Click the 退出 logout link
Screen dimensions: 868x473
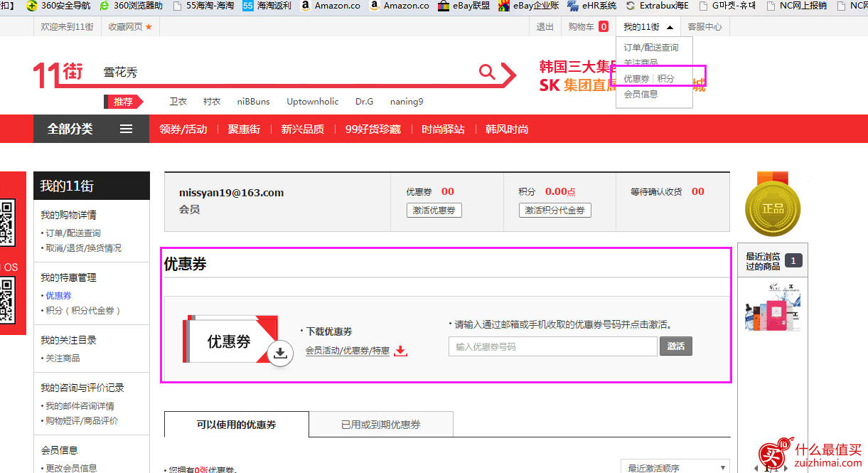pos(545,27)
